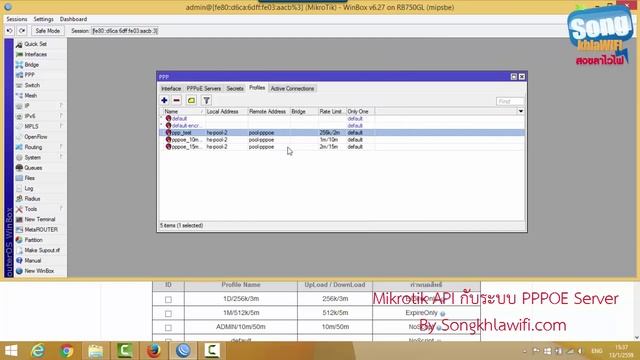Click the Find search box
This screenshot has height=360, width=640.
[510, 101]
